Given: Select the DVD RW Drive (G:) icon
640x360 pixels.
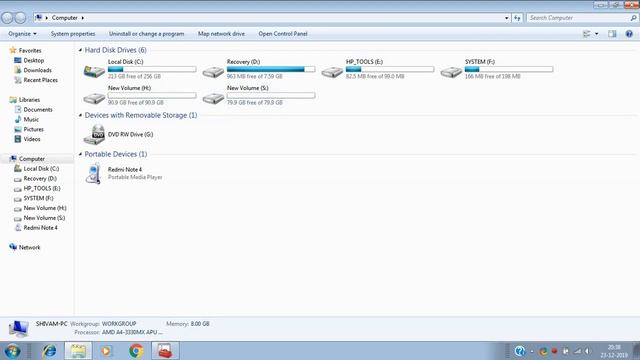Looking at the screenshot, I should 94,135.
